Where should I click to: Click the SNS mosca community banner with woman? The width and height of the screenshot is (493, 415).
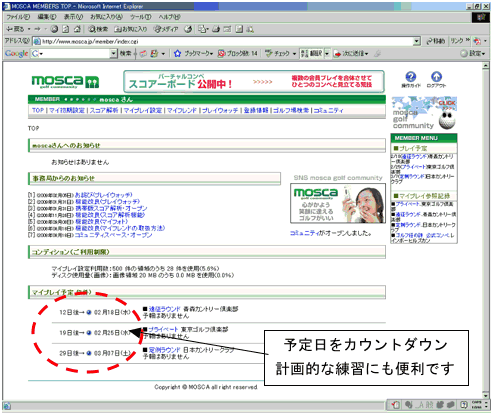point(338,203)
